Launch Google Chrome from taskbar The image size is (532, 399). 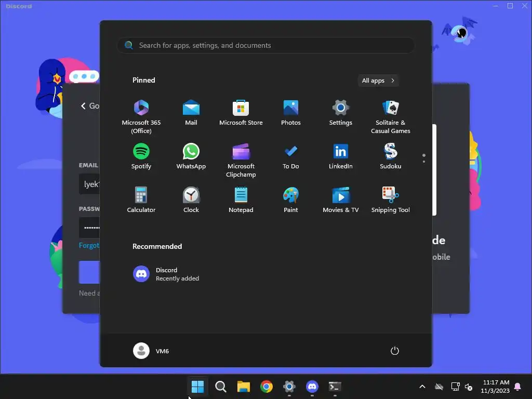click(x=267, y=386)
